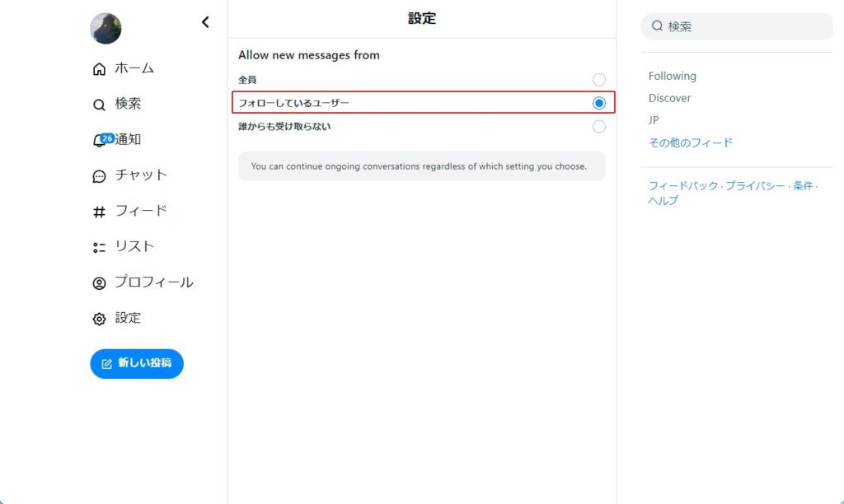Open search via sidebar magnifier icon
The height and width of the screenshot is (504, 844).
pyautogui.click(x=99, y=105)
